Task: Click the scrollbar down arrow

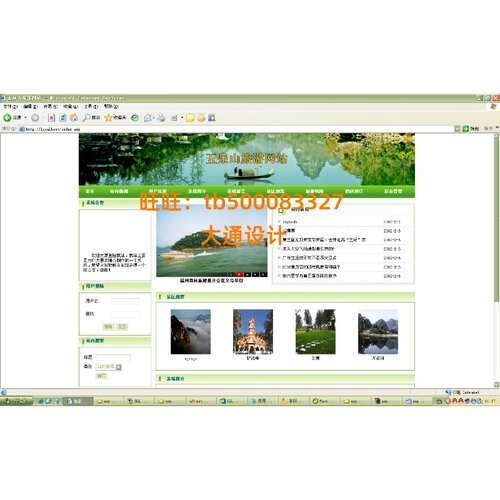Action: pyautogui.click(x=497, y=384)
